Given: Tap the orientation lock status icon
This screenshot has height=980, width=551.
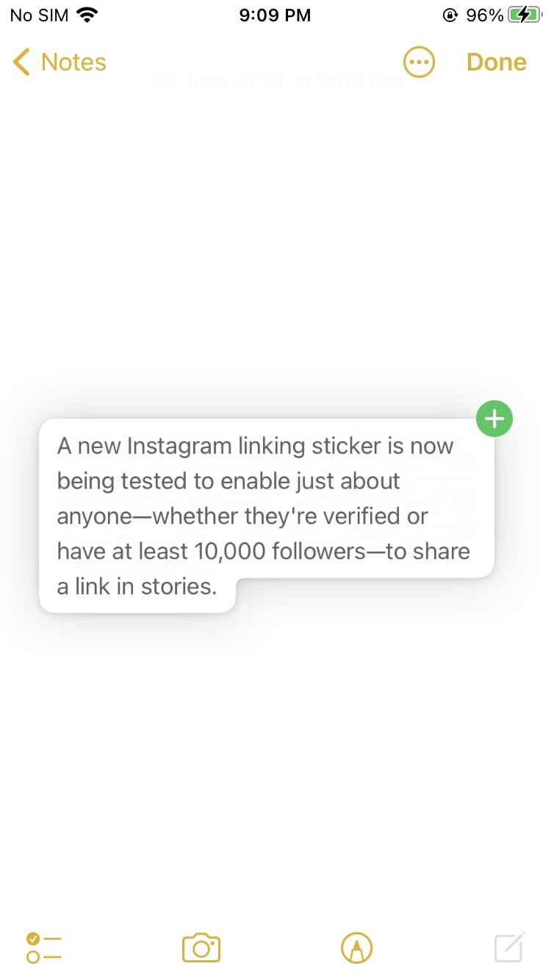Looking at the screenshot, I should tap(450, 15).
